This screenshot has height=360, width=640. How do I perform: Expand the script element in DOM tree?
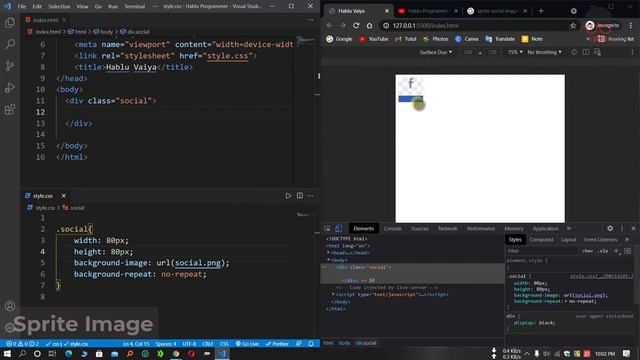click(x=333, y=294)
